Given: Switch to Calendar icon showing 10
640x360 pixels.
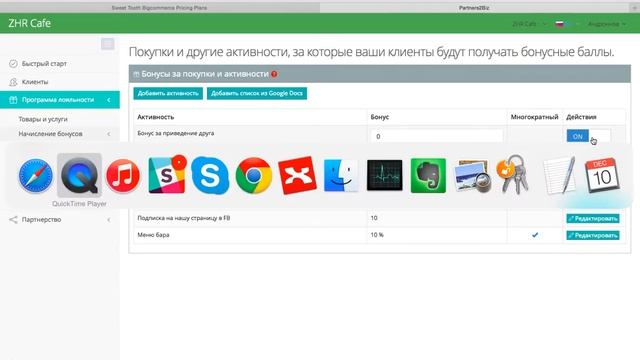Looking at the screenshot, I should coord(602,176).
